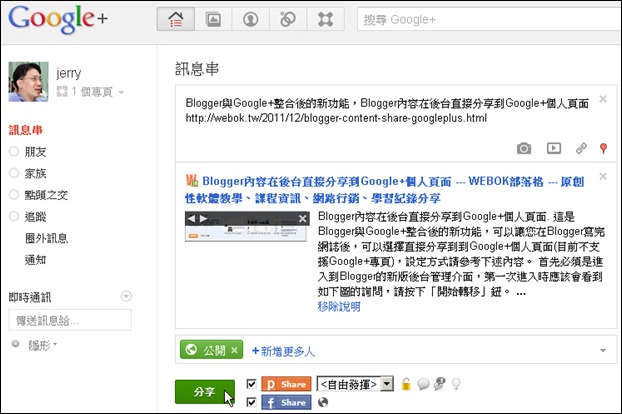
Task: Close the post text box with its X
Action: (x=603, y=99)
